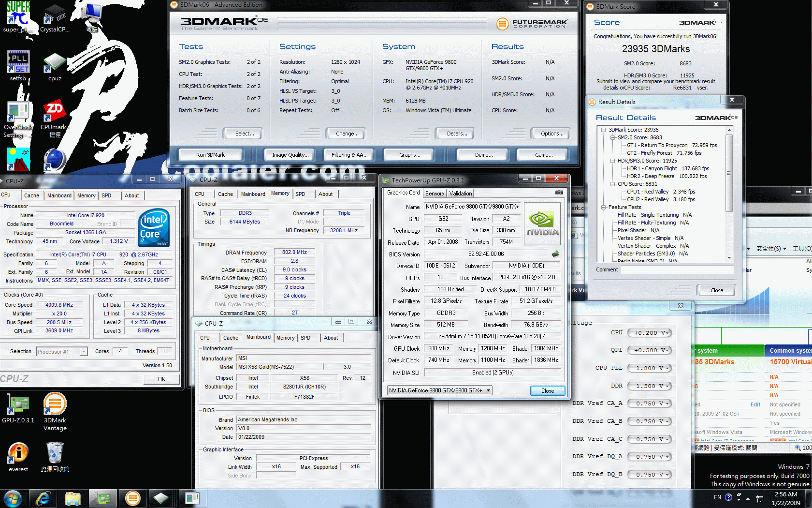Click the Run 3DMark button
812x508 pixels.
210,155
